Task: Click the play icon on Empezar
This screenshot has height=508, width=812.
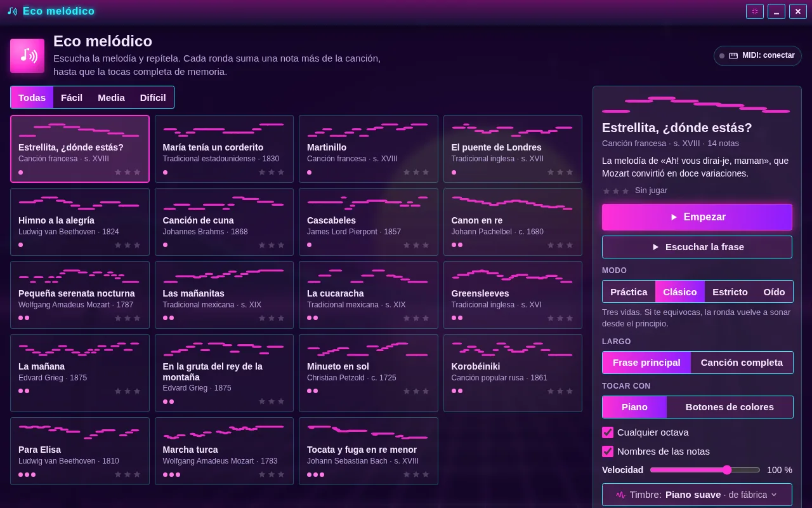Action: pyautogui.click(x=674, y=217)
